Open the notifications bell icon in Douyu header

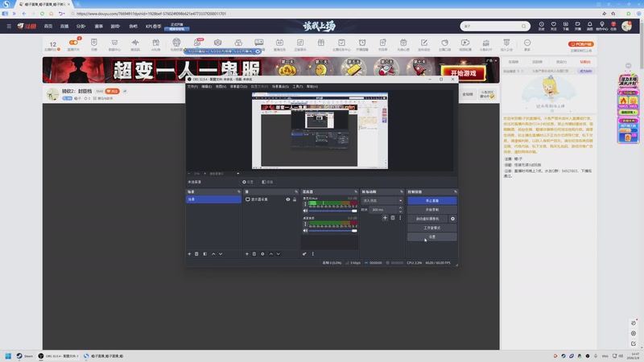point(590,26)
